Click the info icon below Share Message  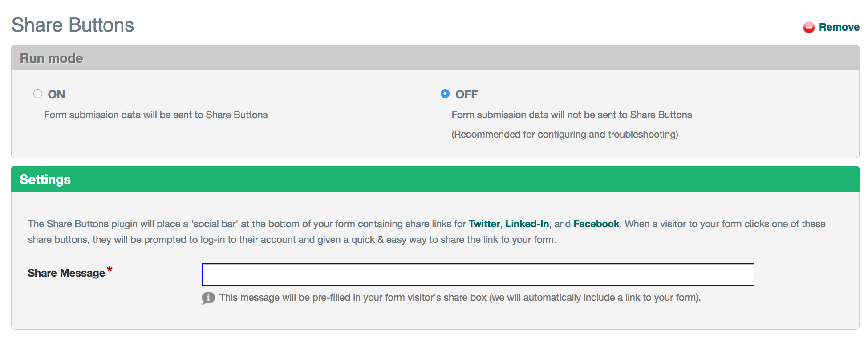[x=208, y=298]
